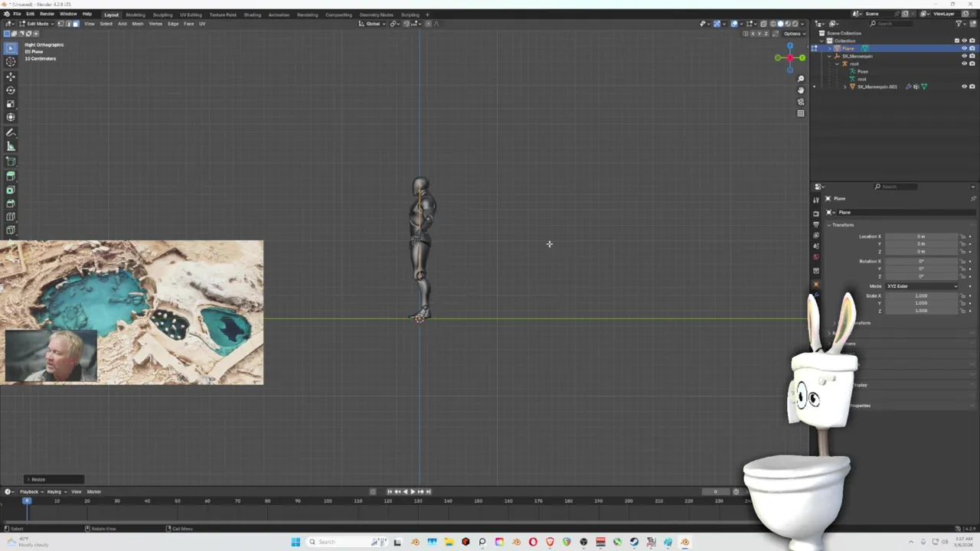Switch orthographic/perspective grid gizmo
The height and width of the screenshot is (551, 980).
coord(801,113)
